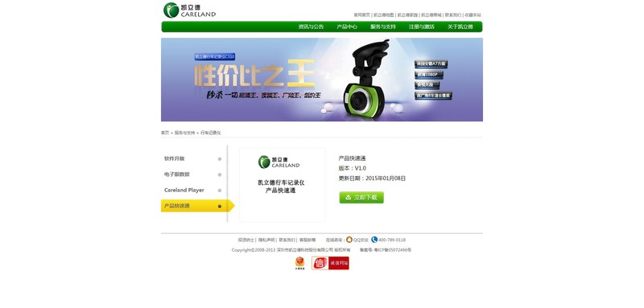Open the 隐私声明 footer link
Screen dimensions: 644x308
pos(266,240)
